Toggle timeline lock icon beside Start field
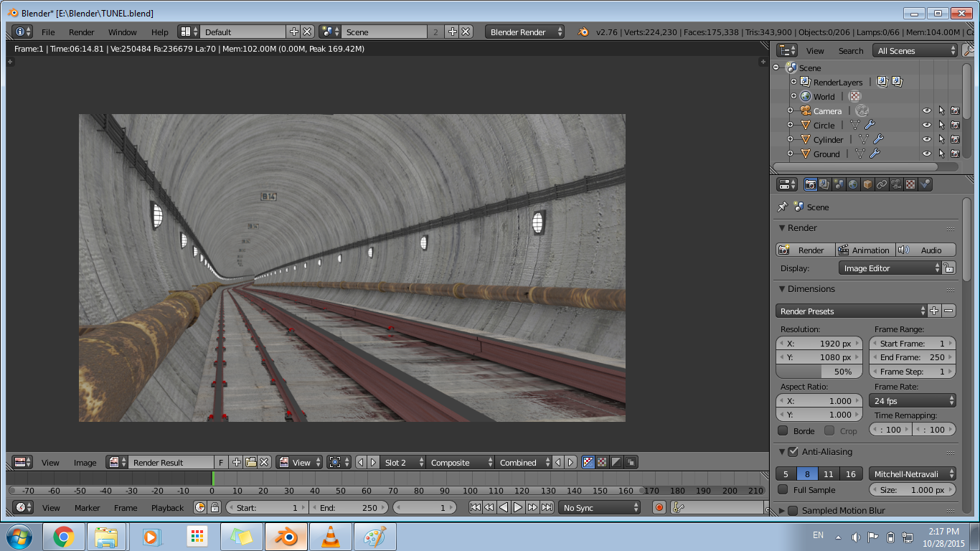Viewport: 980px width, 551px height. (x=214, y=507)
